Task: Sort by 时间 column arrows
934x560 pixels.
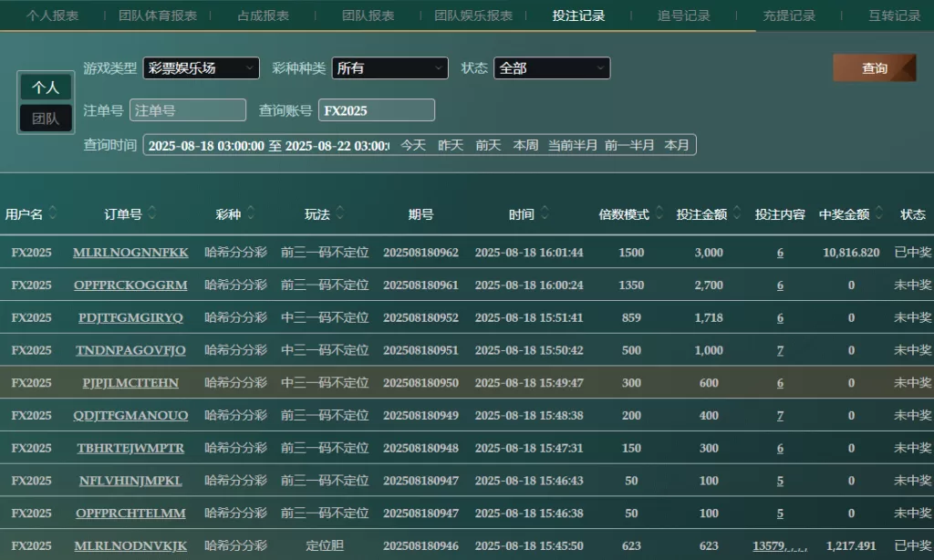Action: (x=545, y=213)
